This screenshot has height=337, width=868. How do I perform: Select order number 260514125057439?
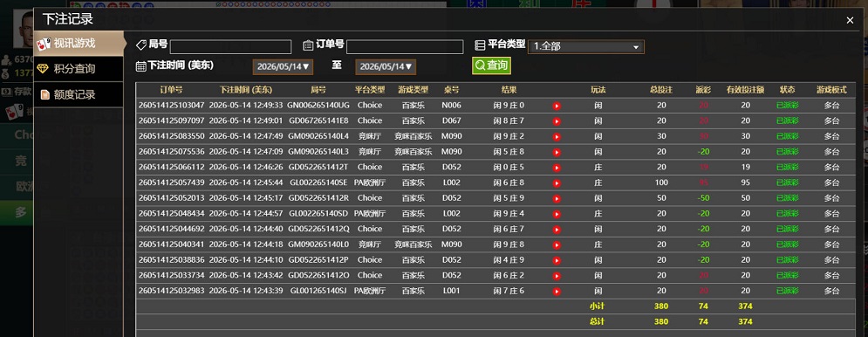(171, 182)
